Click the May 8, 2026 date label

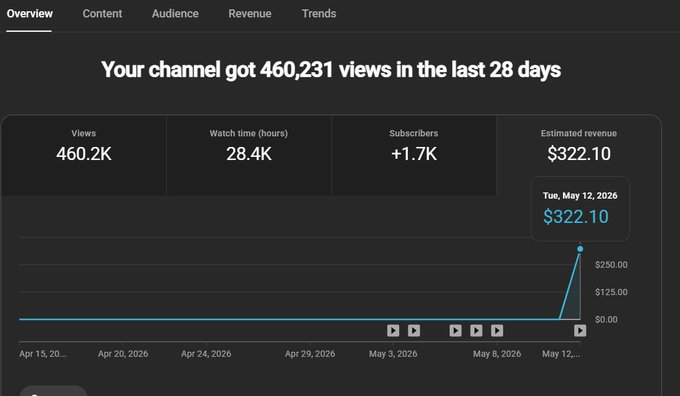tap(497, 354)
